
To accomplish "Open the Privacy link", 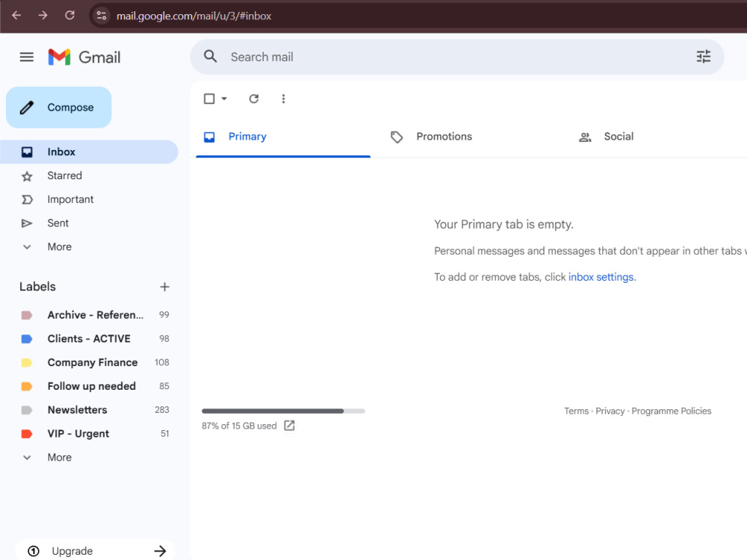I will [610, 411].
